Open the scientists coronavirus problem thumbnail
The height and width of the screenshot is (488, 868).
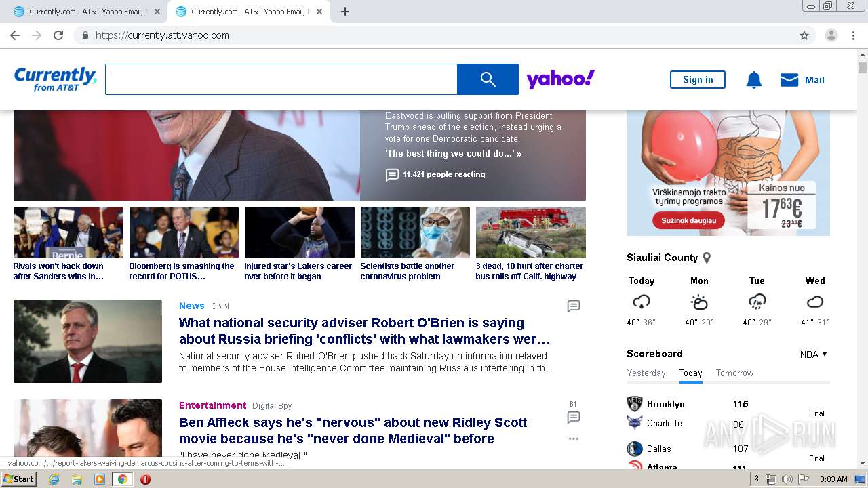point(415,232)
